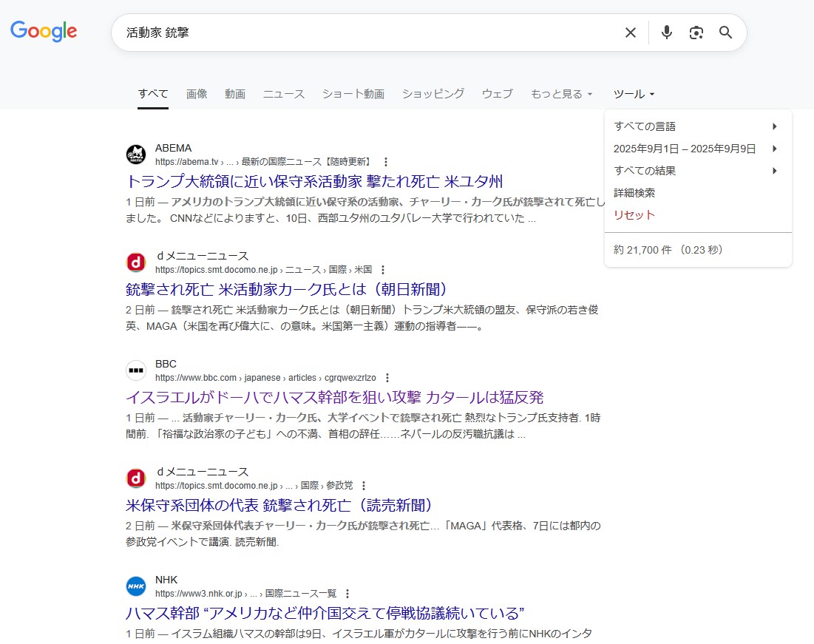Click the ABEMA site name
Screen dimensions: 814x644
tap(174, 148)
